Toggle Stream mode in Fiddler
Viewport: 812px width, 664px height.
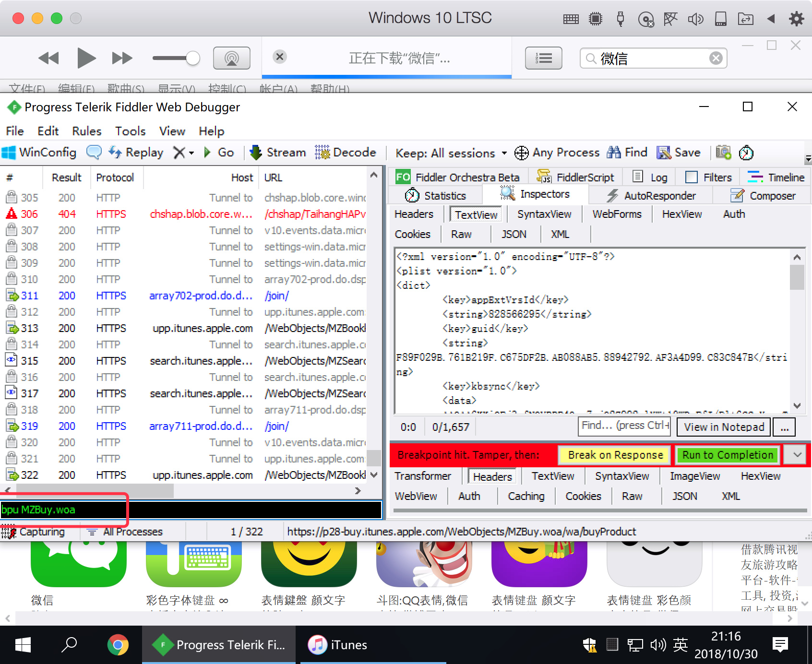[x=278, y=153]
